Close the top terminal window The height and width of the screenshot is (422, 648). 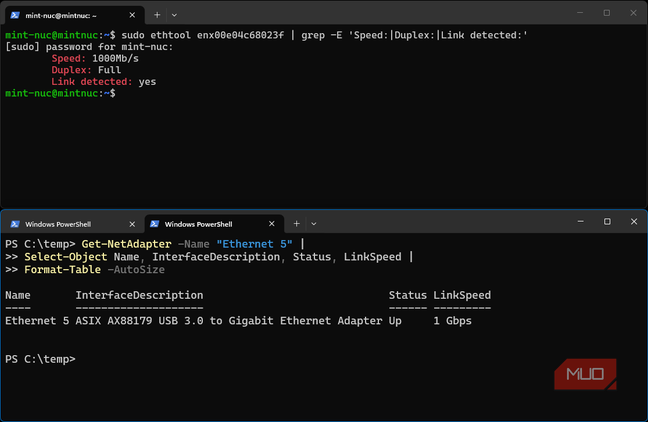(633, 13)
